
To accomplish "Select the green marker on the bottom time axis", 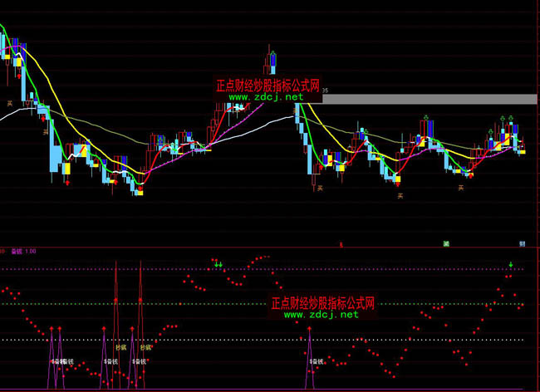I will click(446, 243).
